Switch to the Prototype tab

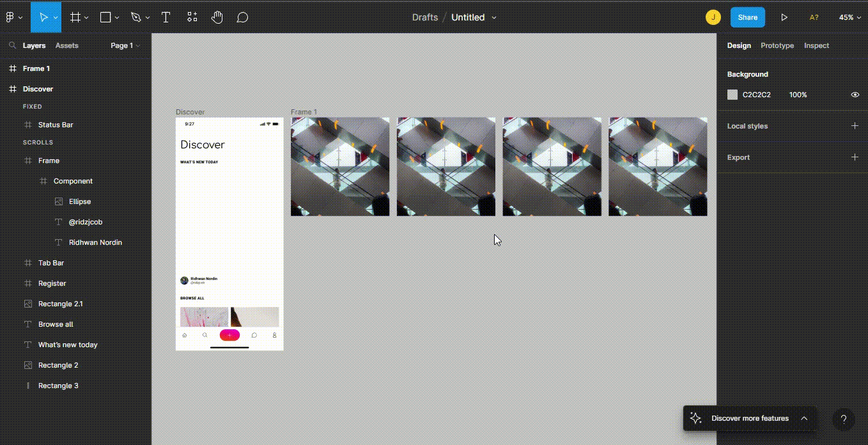pos(777,45)
